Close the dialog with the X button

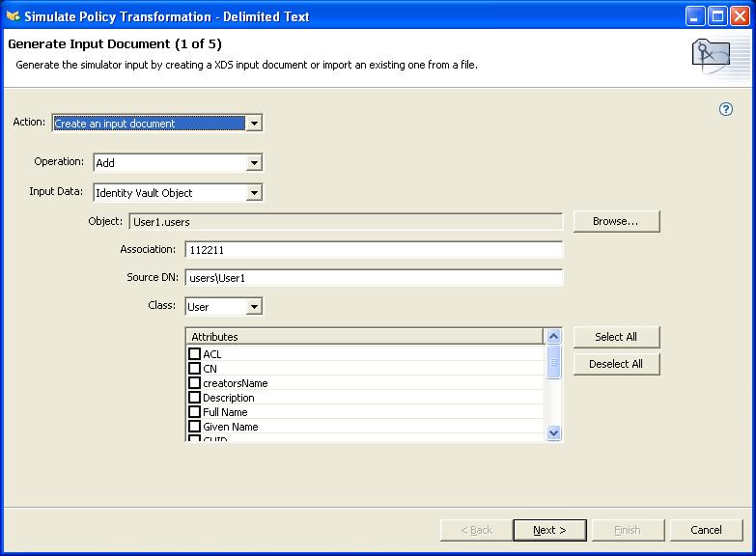(741, 15)
